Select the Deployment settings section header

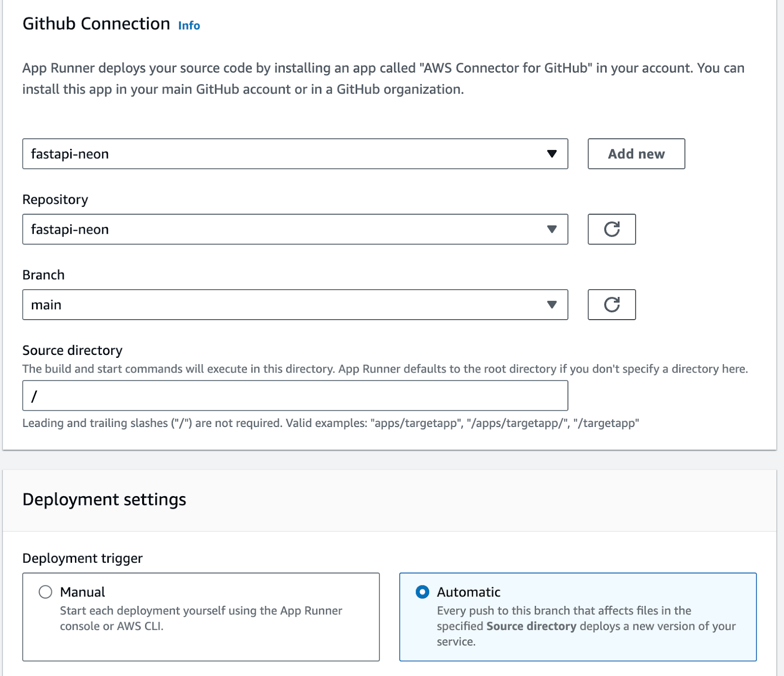pos(104,499)
